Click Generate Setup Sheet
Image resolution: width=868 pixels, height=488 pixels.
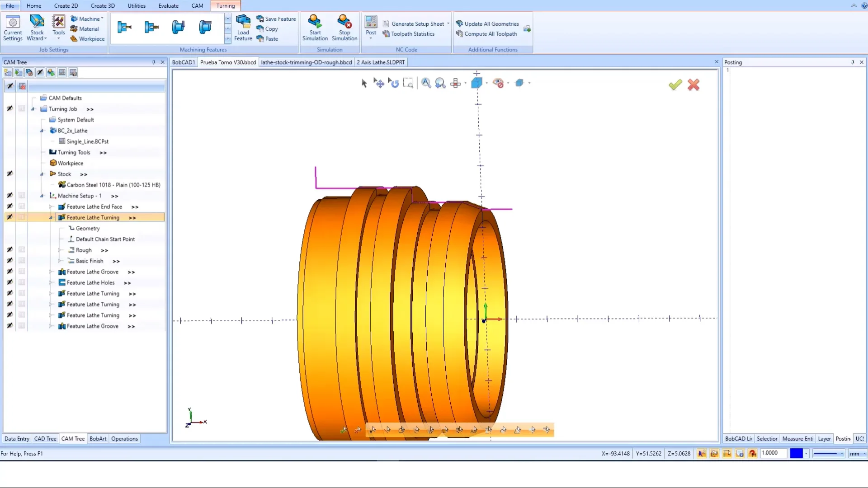pos(416,24)
